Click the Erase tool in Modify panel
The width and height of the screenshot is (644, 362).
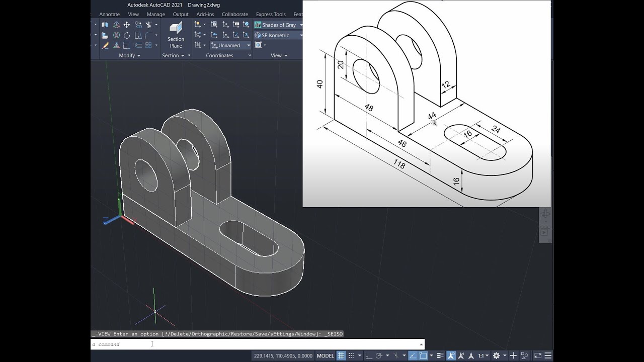(x=105, y=45)
